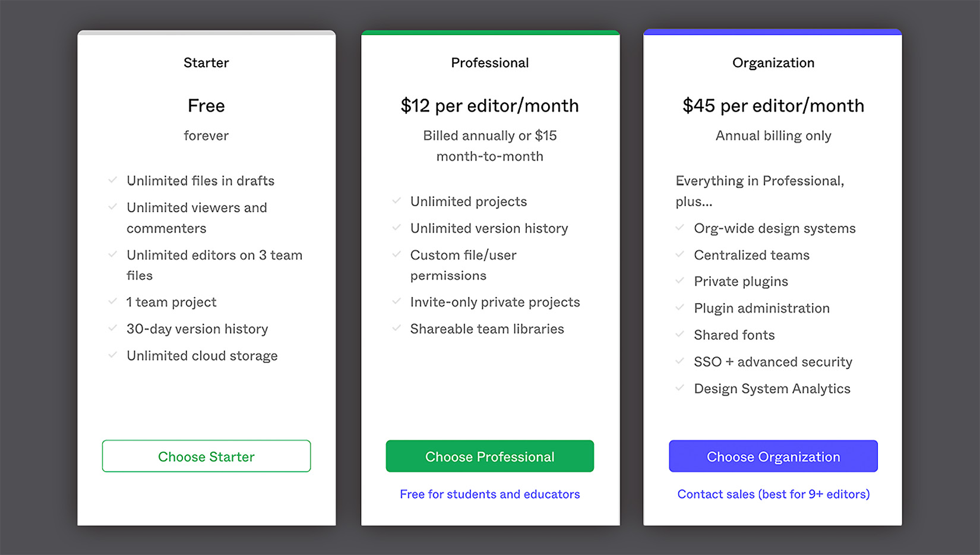Click checkmark next to 1 team project
Viewport: 980px width, 555px height.
[112, 301]
